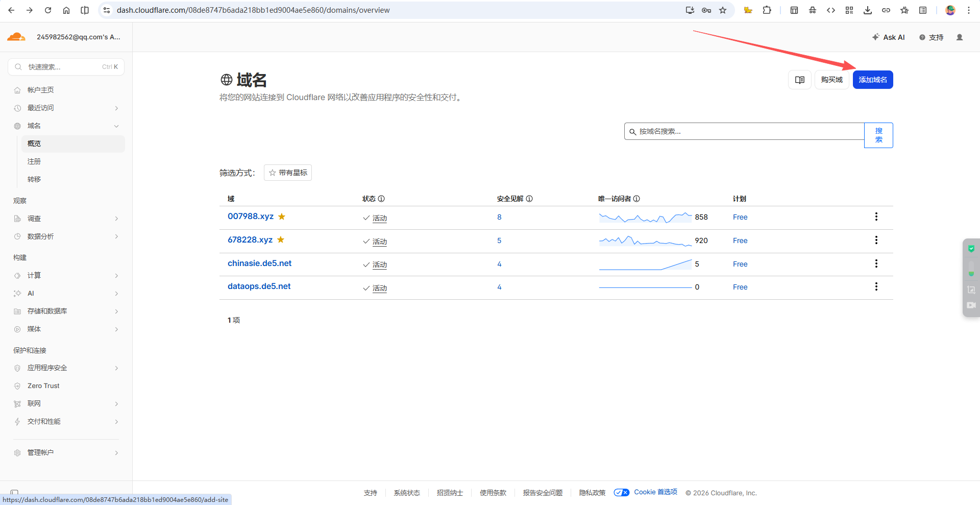Expand the 应用程序安全 sidebar item
The width and height of the screenshot is (980, 505).
click(x=66, y=368)
